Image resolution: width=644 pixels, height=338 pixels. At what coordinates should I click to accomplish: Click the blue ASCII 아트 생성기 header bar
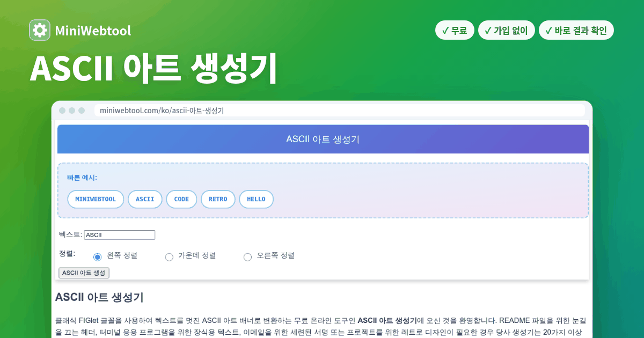(323, 139)
